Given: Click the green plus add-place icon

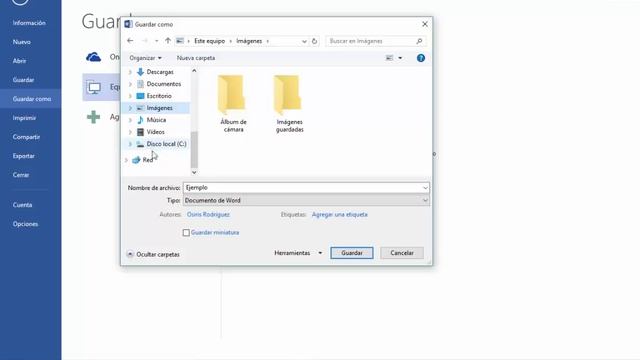Looking at the screenshot, I should pos(93,117).
